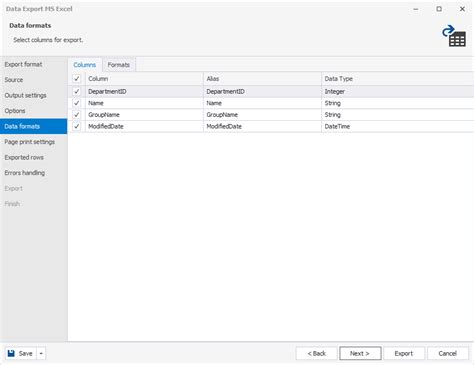The width and height of the screenshot is (474, 365).
Task: Click the Alias column header
Action: click(x=262, y=79)
